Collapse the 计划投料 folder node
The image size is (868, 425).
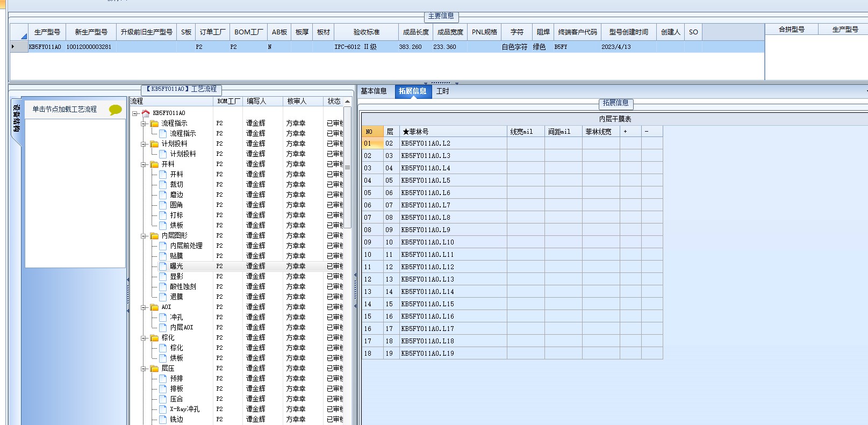pyautogui.click(x=144, y=144)
